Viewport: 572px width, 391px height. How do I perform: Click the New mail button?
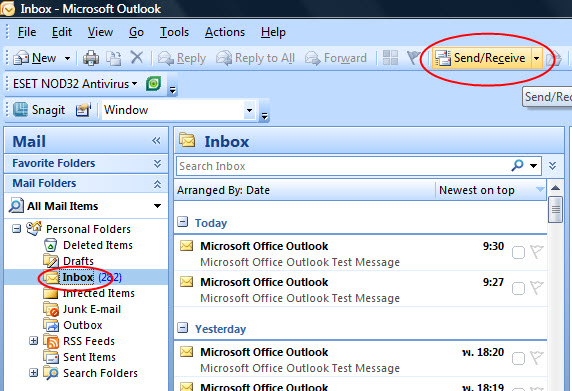tap(35, 58)
